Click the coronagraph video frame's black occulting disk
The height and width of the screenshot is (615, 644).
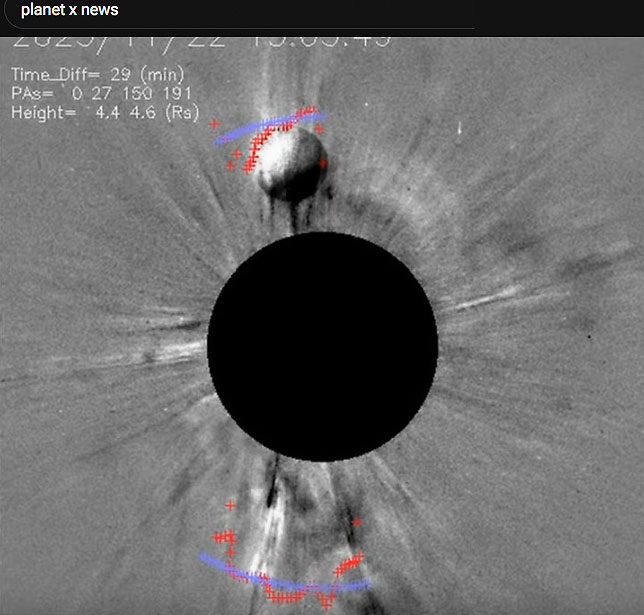[322, 347]
